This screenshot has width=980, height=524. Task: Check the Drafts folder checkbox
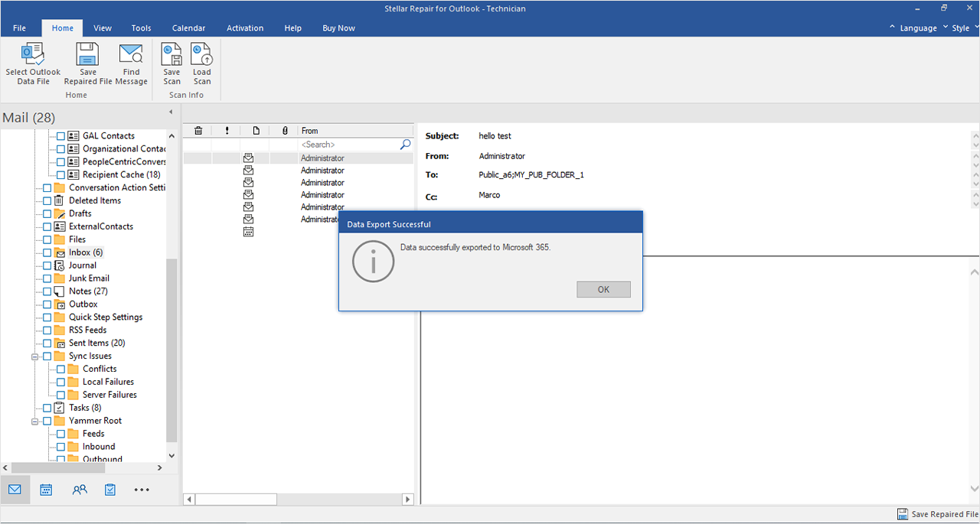pos(47,213)
